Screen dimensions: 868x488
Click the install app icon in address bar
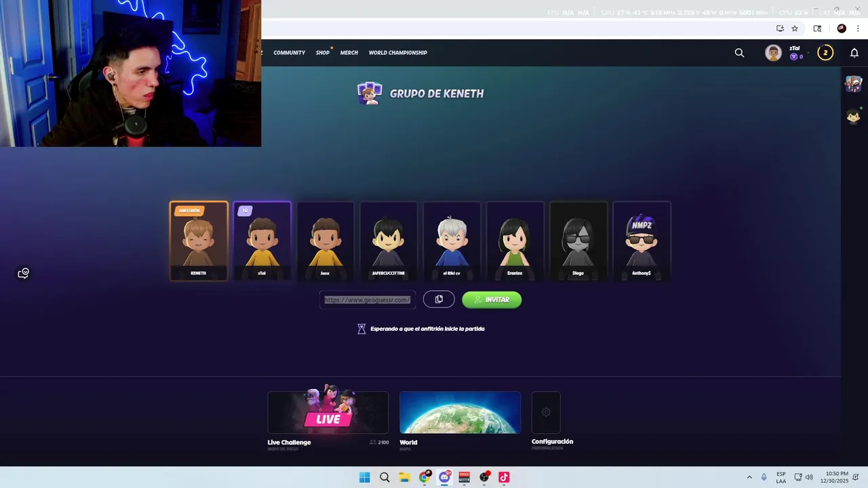780,28
